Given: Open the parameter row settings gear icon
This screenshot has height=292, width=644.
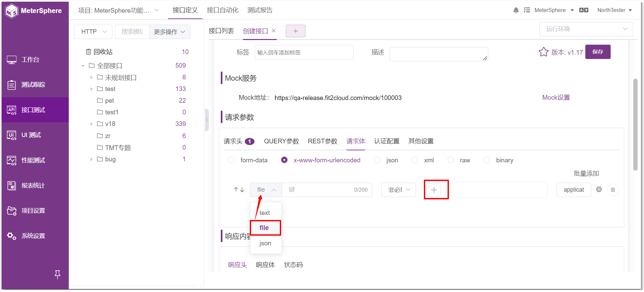Looking at the screenshot, I should coord(599,189).
